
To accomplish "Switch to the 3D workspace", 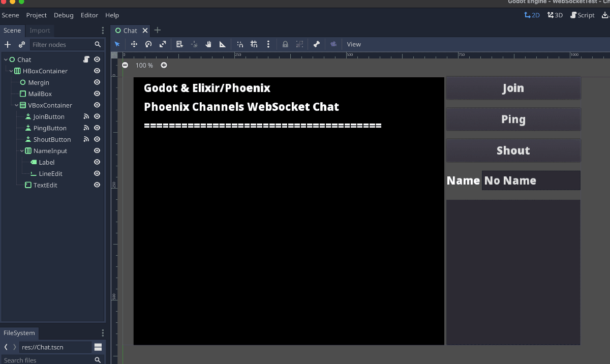I will 555,15.
